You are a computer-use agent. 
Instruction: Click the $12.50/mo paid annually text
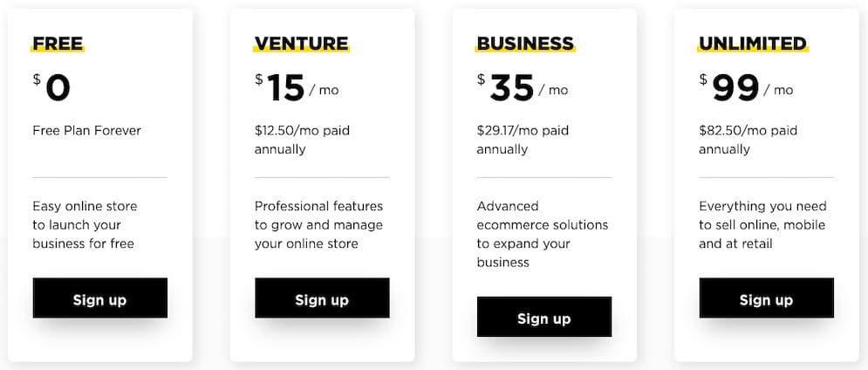click(x=302, y=140)
